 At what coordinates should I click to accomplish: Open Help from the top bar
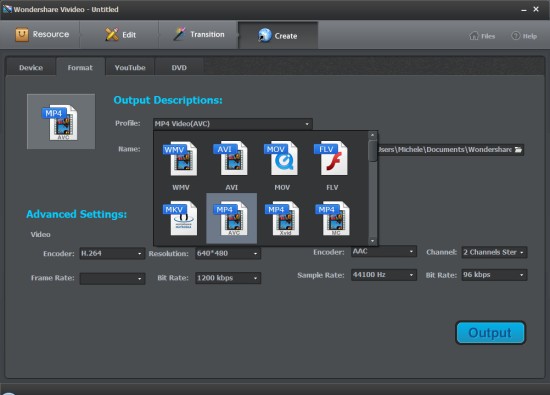524,36
